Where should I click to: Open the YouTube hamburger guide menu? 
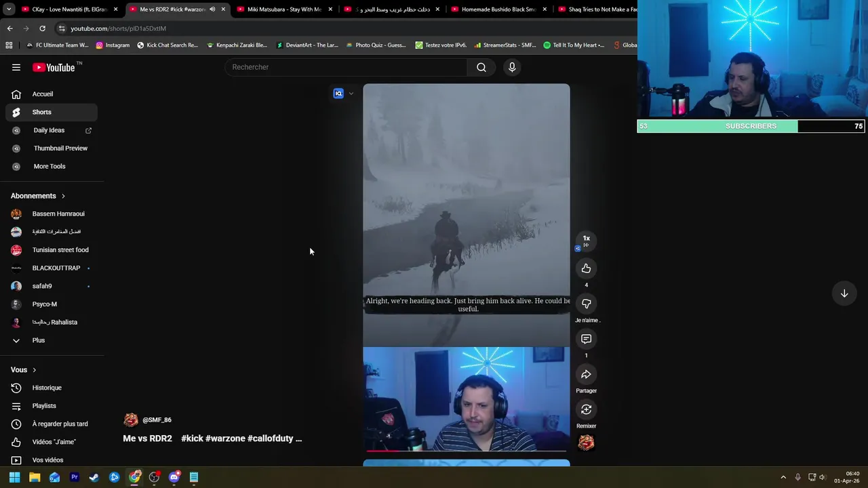[16, 67]
